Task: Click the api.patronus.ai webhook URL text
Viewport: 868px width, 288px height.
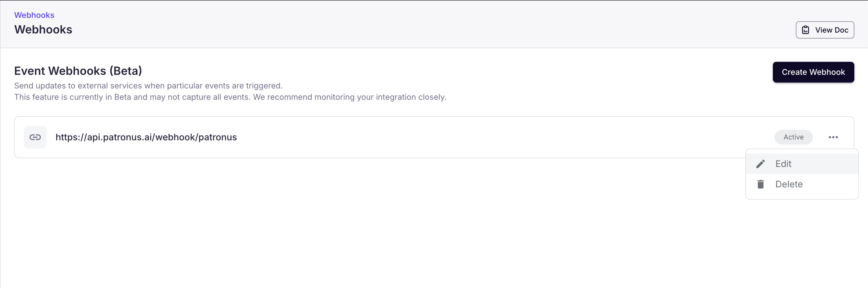Action: (x=146, y=137)
